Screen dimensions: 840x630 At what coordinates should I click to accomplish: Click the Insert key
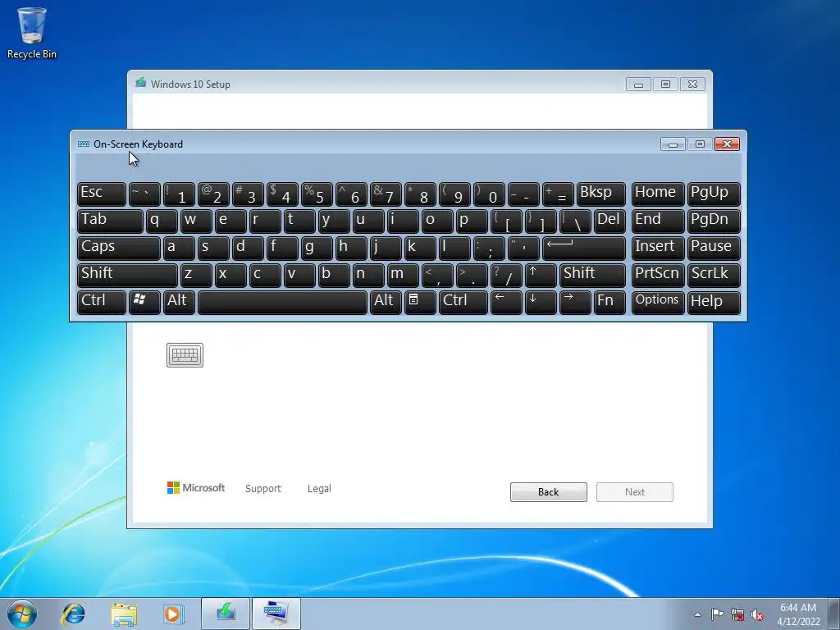658,249
